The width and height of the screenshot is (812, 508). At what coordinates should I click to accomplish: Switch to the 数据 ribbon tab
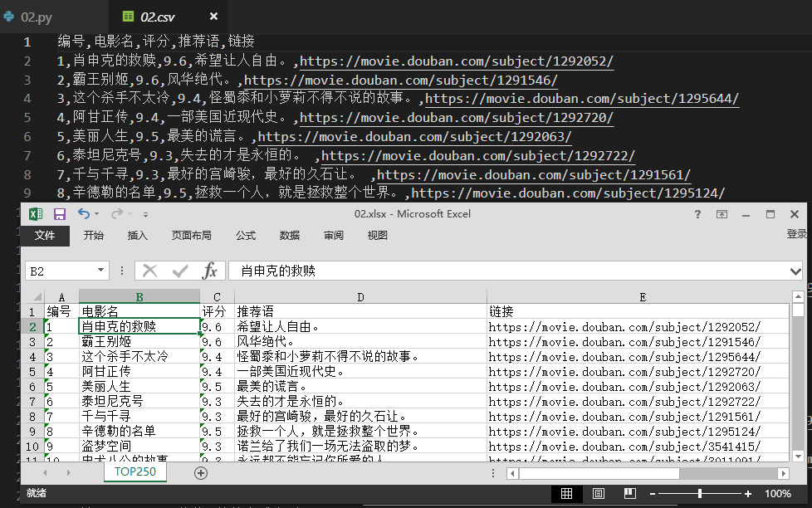290,236
